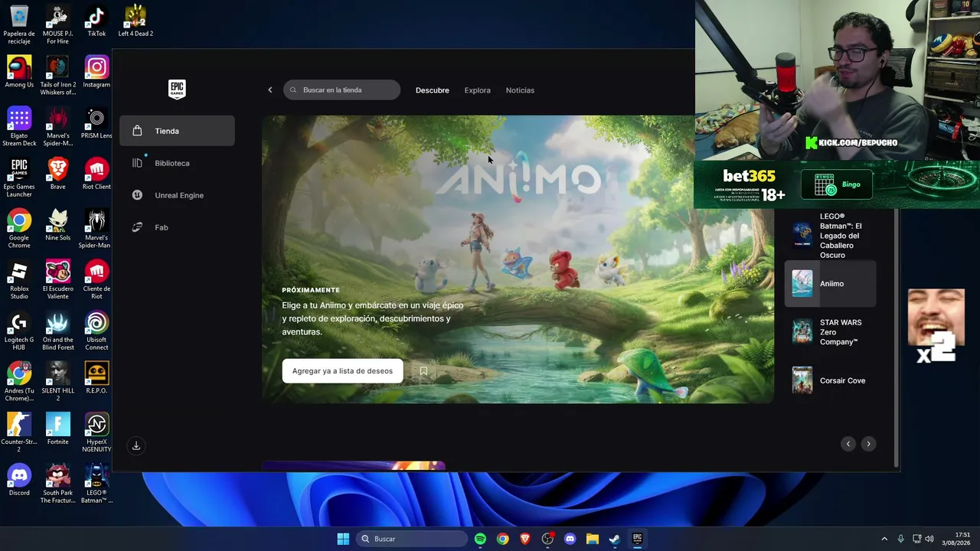Open the Epic Games Launcher desktop shortcut
This screenshot has width=980, height=551.
coord(19,178)
